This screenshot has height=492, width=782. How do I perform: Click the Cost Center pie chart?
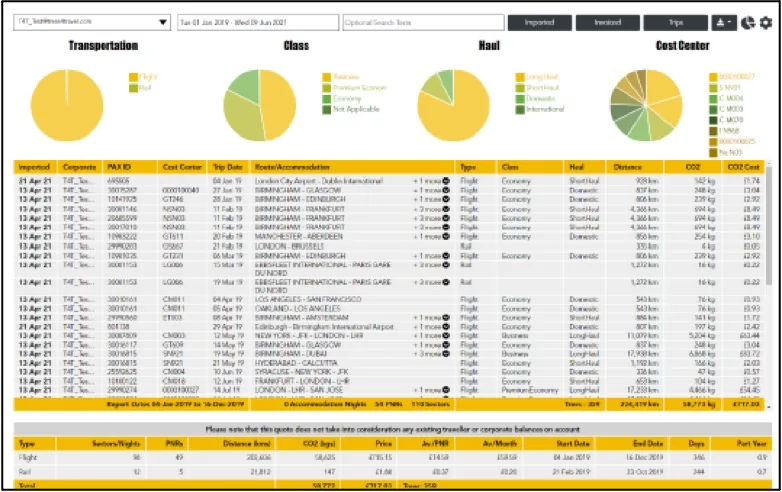coord(646,105)
